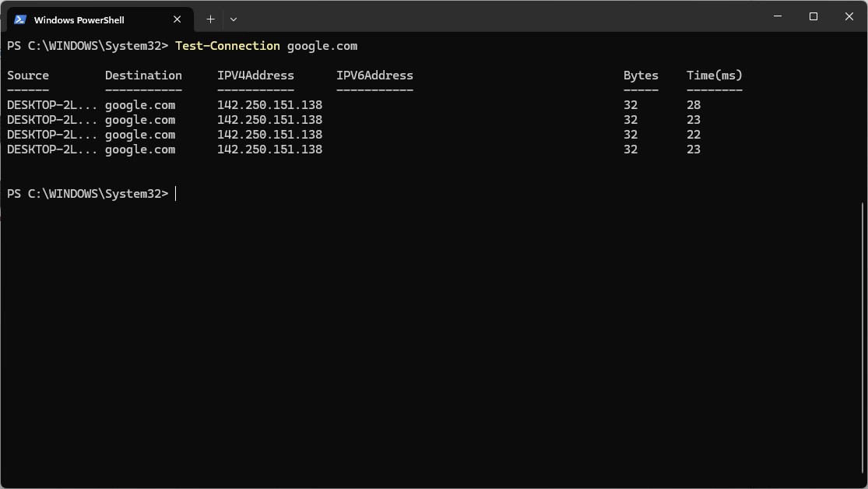Click the first IPV4Address value 142.250.151.138
The image size is (868, 489).
(x=269, y=104)
